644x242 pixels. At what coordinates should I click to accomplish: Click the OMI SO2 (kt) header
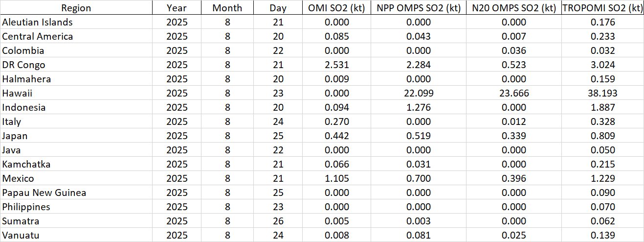pos(337,8)
